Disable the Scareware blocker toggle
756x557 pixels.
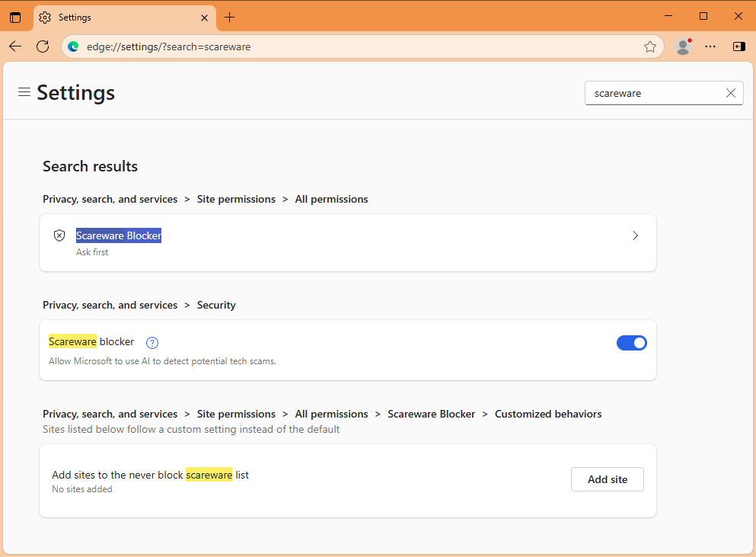pos(631,343)
